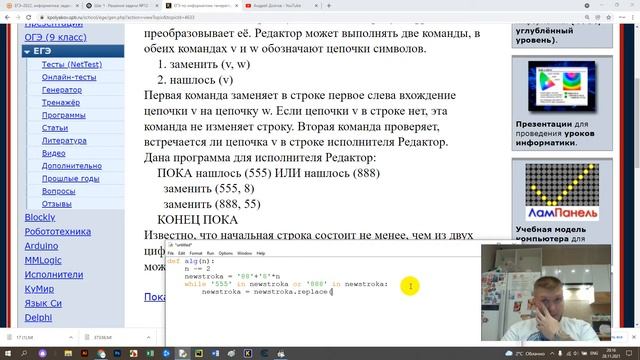Viewport: 640px width, 360px height.
Task: Open Arduino sidebar link
Action: (41, 246)
